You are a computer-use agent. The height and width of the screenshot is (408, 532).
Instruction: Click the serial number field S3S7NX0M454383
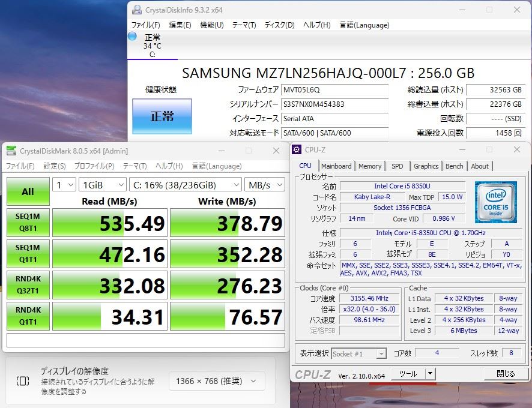[x=335, y=104]
